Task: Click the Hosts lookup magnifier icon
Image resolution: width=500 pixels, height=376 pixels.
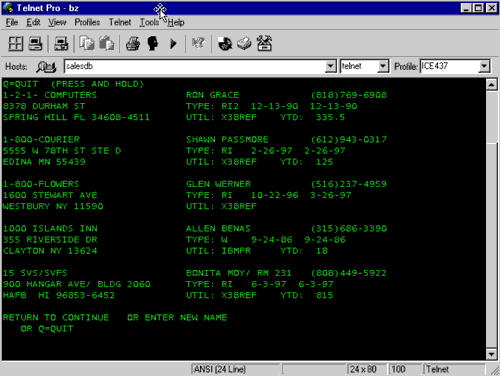Action: (46, 67)
